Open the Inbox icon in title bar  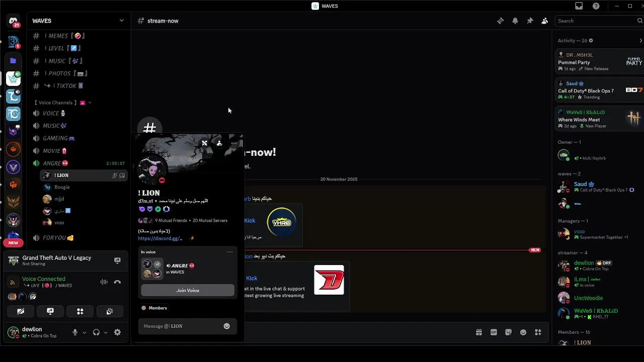(579, 6)
